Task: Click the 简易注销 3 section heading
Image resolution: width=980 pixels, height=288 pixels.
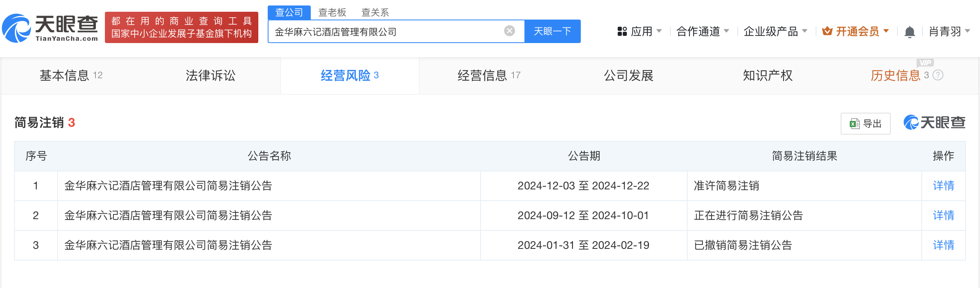Action: (x=45, y=122)
